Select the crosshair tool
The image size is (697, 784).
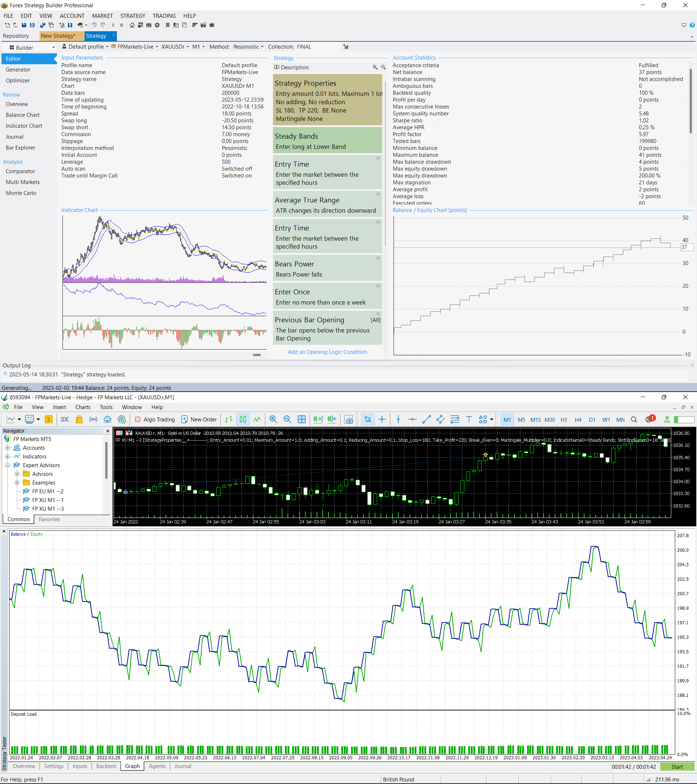(x=382, y=419)
